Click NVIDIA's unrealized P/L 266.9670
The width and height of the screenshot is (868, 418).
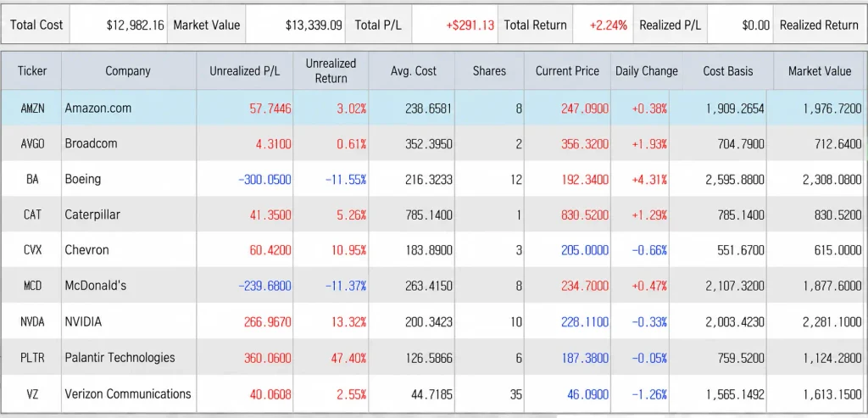[267, 321]
